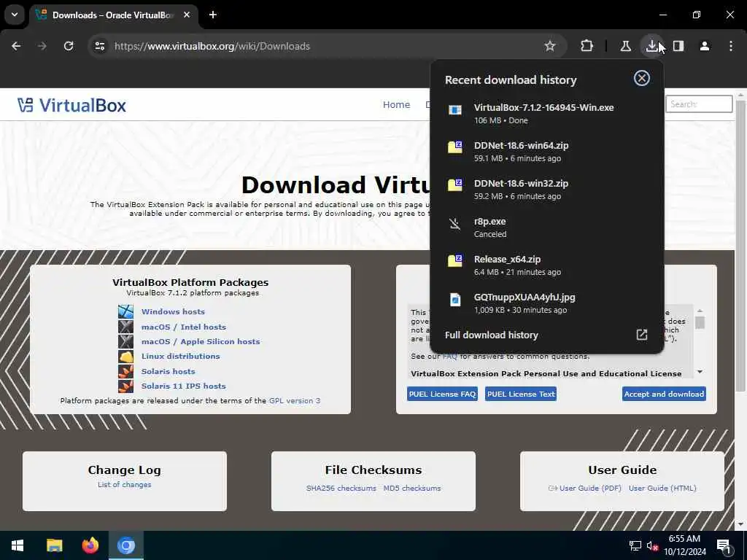Open the DDNet-18.6-win64.zip download
Screen dimensions: 747x560
(x=547, y=152)
